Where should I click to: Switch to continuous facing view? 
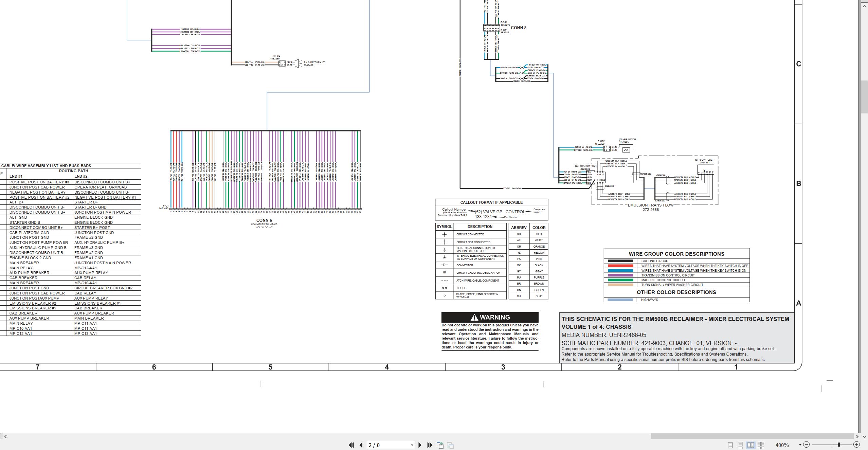761,445
